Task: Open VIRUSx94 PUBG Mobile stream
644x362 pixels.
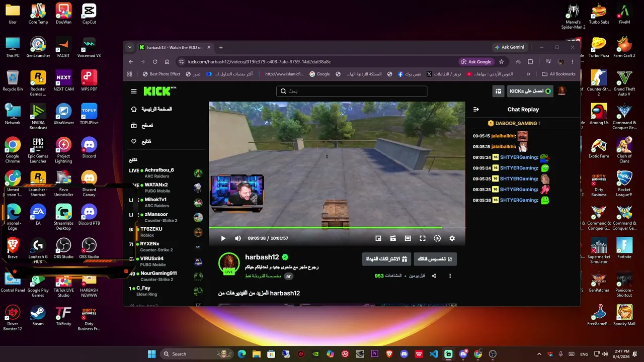Action: 166,261
